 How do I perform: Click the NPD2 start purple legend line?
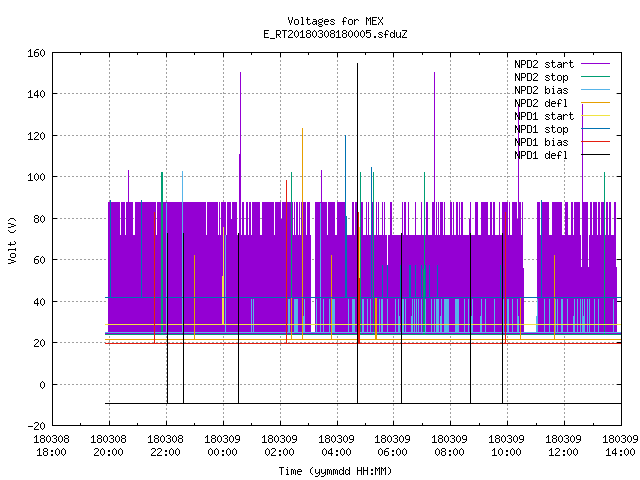(x=595, y=64)
